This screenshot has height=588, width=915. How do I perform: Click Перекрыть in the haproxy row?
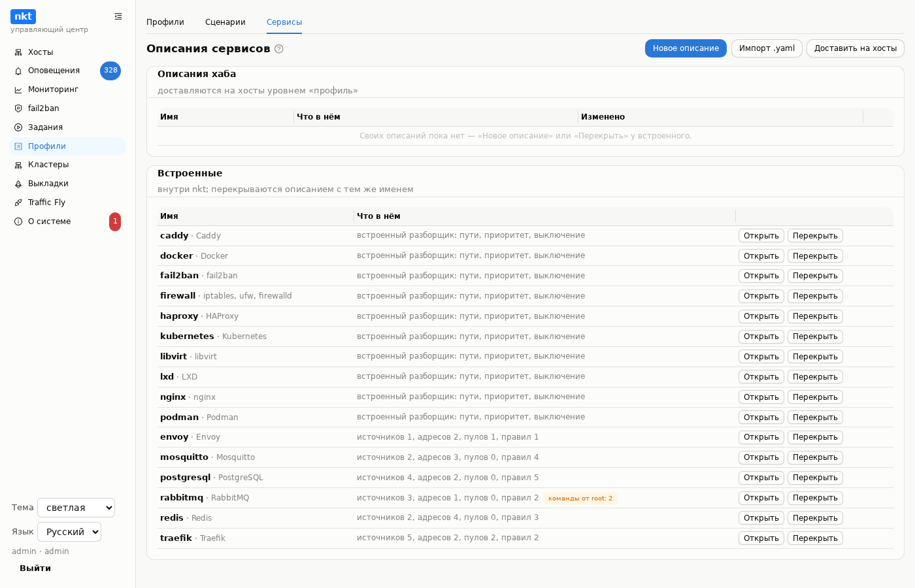[815, 316]
